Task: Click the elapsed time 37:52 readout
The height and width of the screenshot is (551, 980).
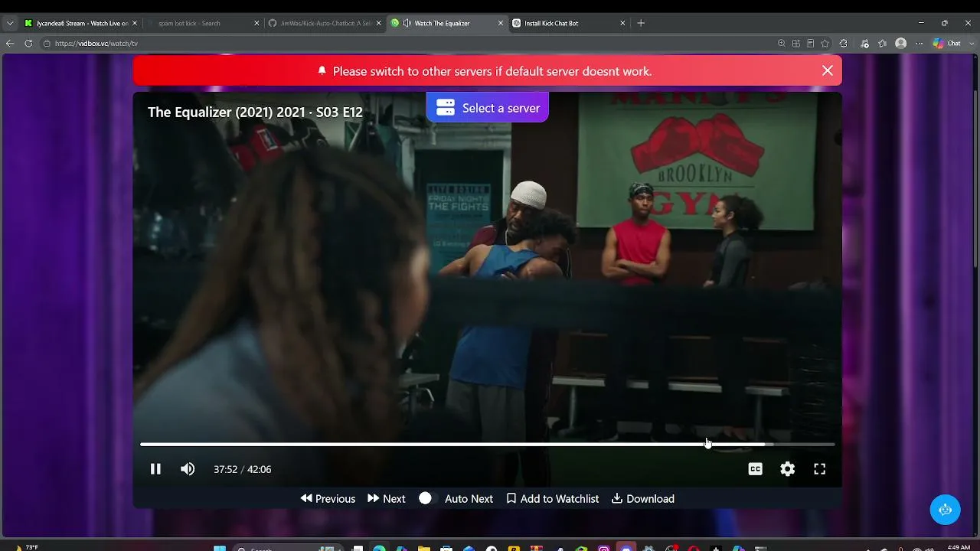Action: [x=225, y=469]
